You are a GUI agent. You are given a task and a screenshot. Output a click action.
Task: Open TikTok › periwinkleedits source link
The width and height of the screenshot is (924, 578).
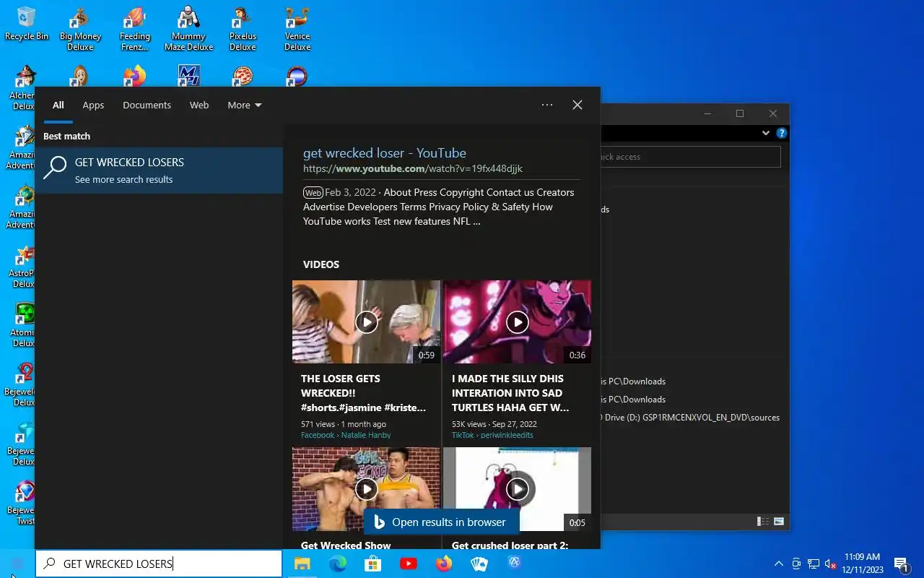click(492, 435)
